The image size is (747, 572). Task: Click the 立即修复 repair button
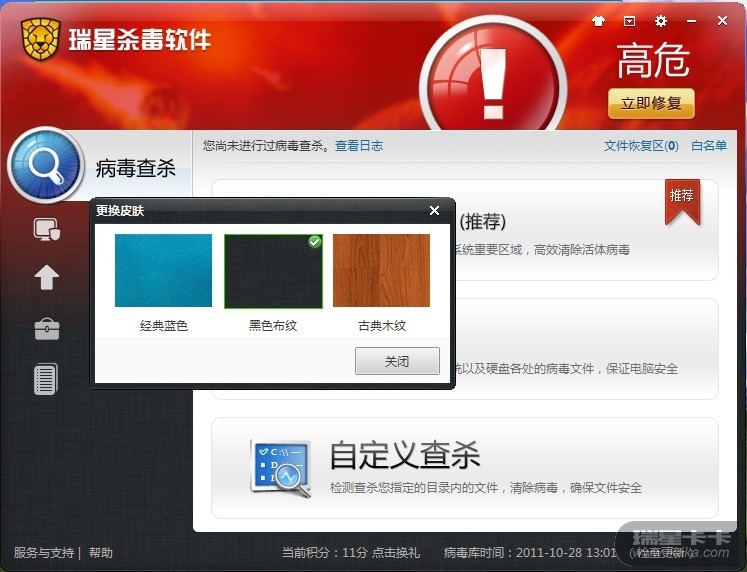[651, 103]
